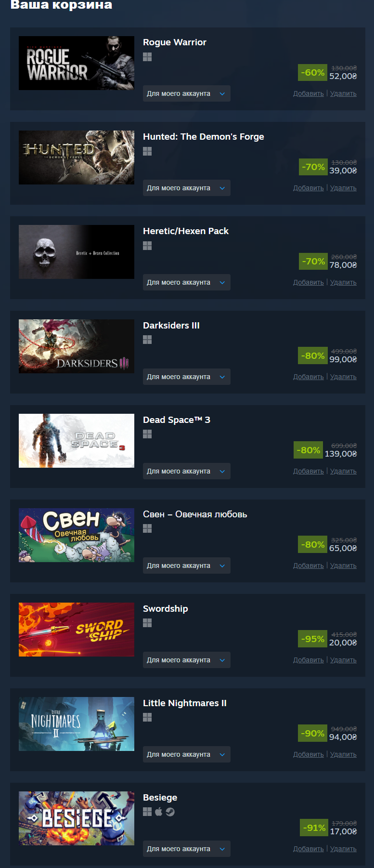
Task: Expand account dropdown for Swordship
Action: 187,660
